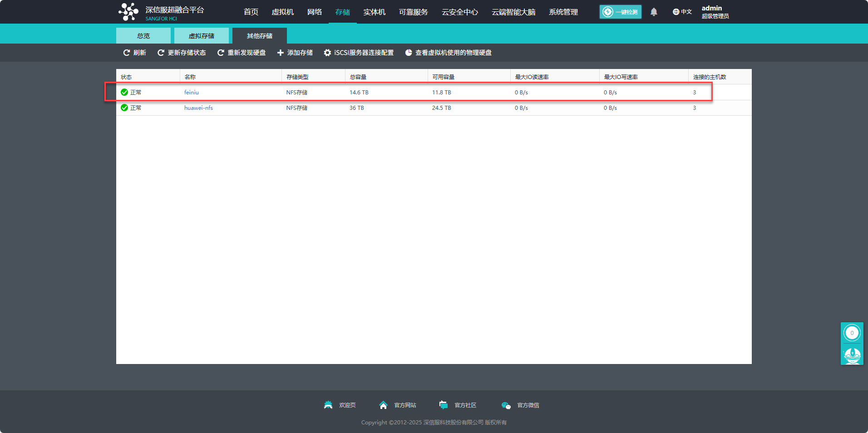
Task: Open the admin account menu
Action: coord(715,12)
